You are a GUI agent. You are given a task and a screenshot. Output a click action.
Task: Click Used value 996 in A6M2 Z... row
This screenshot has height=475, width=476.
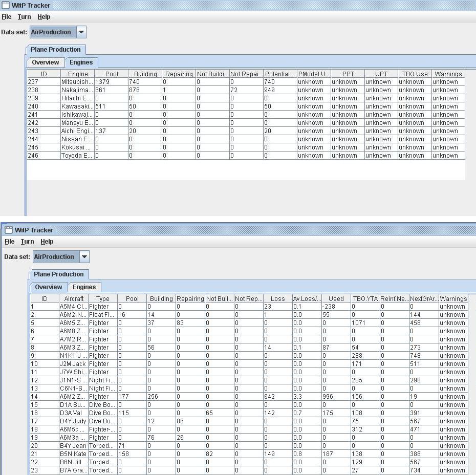(x=336, y=397)
